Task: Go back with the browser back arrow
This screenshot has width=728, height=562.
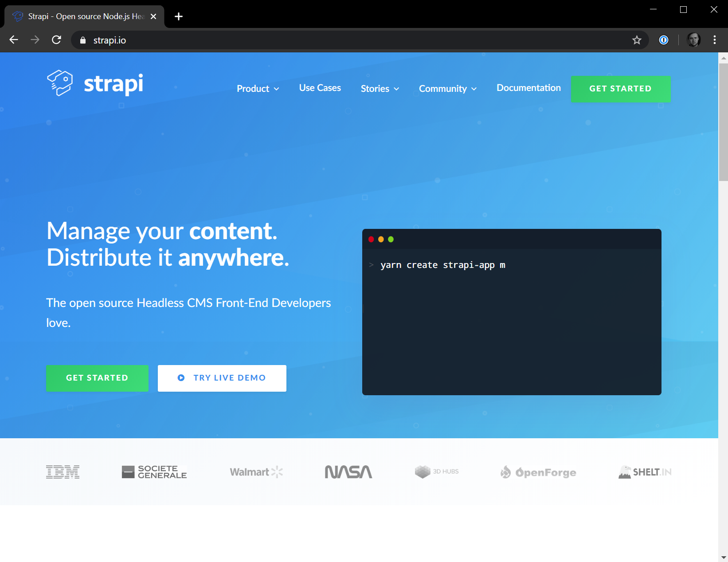Action: 14,40
